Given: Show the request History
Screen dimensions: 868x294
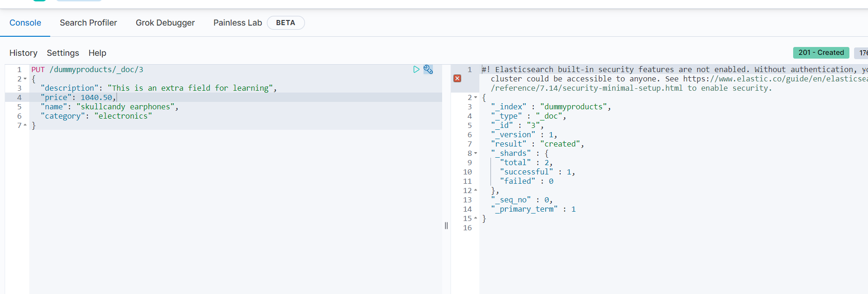Looking at the screenshot, I should [x=23, y=53].
